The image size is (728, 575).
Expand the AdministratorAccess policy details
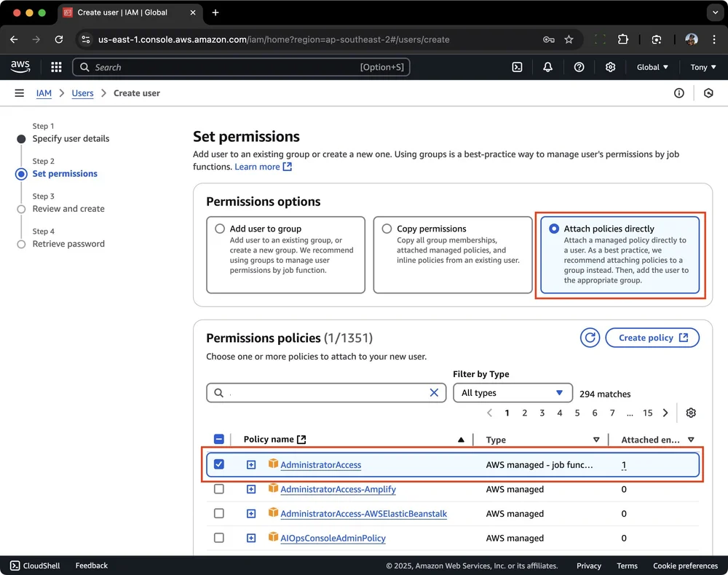click(x=251, y=464)
